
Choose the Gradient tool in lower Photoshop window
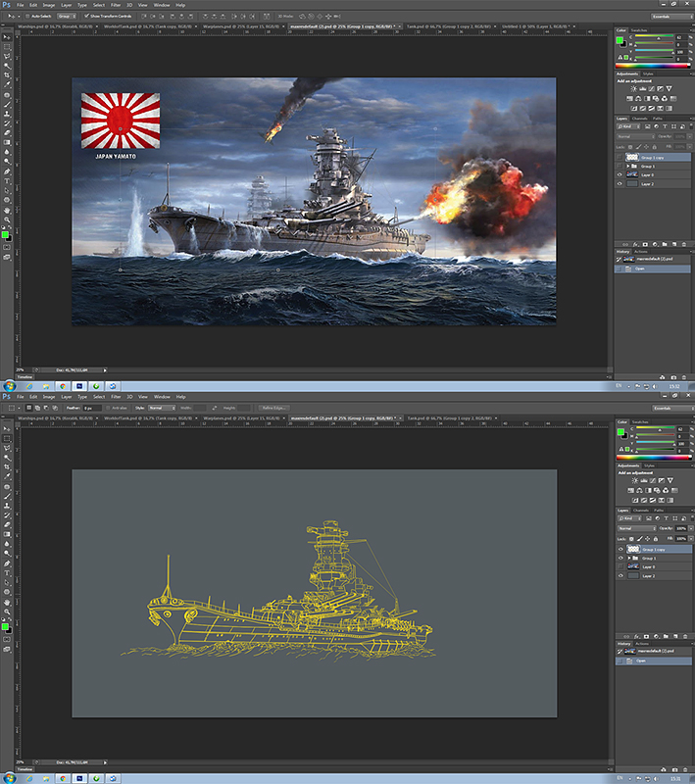pyautogui.click(x=7, y=534)
